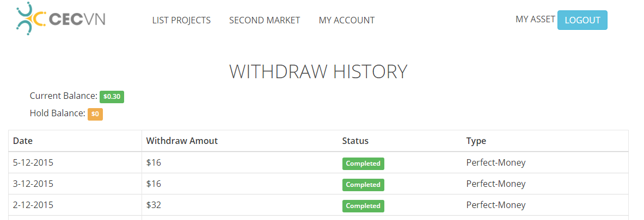The image size is (644, 220).
Task: Click Completed badge for 2-12-2015 withdrawal
Action: pyautogui.click(x=363, y=206)
